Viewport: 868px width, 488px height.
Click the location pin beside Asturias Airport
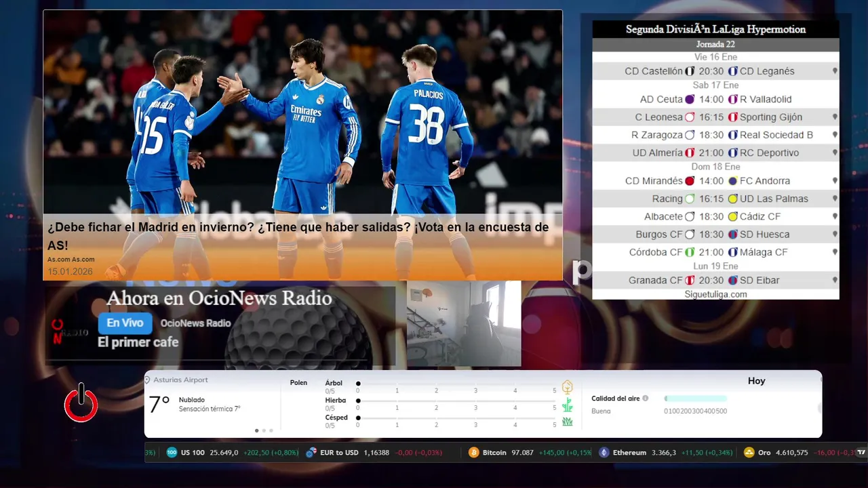147,380
